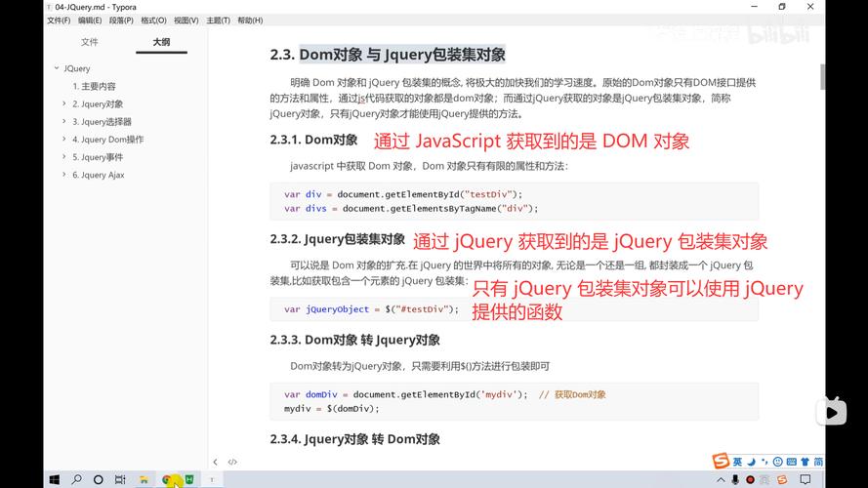The image size is (868, 488).
Task: Open the Windows Start menu
Action: 55,479
